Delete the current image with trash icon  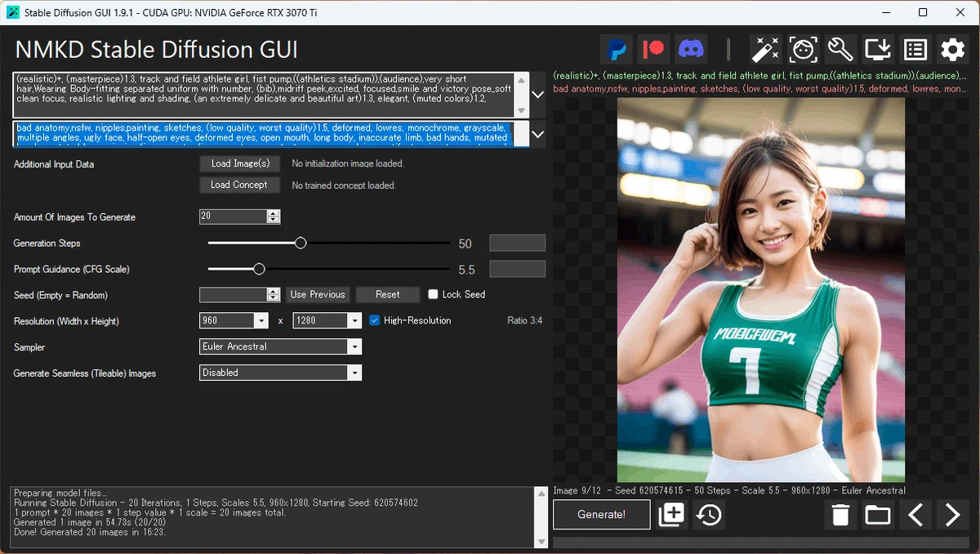pyautogui.click(x=840, y=515)
